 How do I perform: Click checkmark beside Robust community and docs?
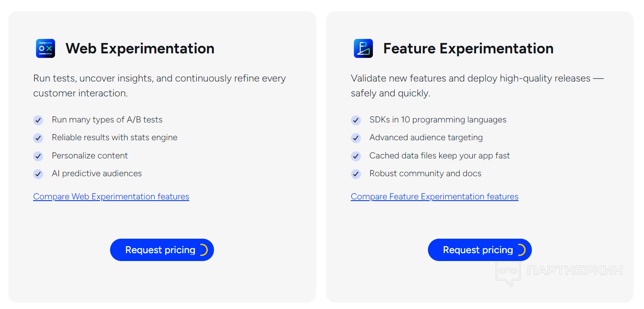click(x=356, y=174)
